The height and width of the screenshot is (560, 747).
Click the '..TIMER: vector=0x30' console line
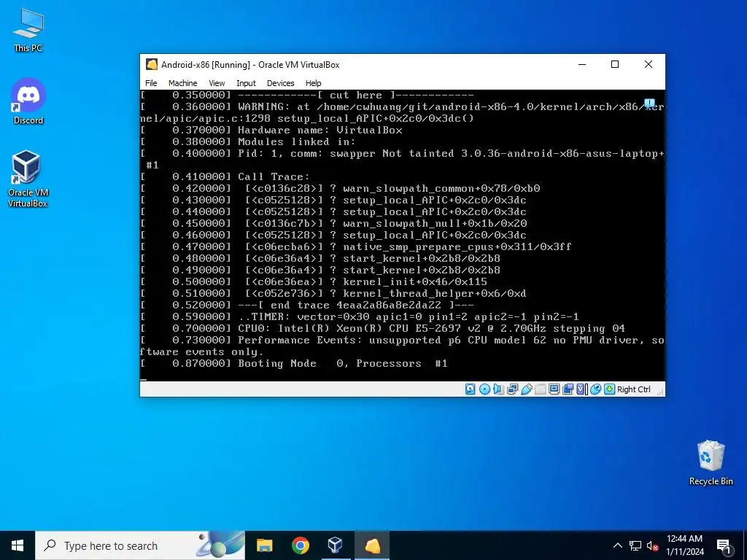pos(360,316)
